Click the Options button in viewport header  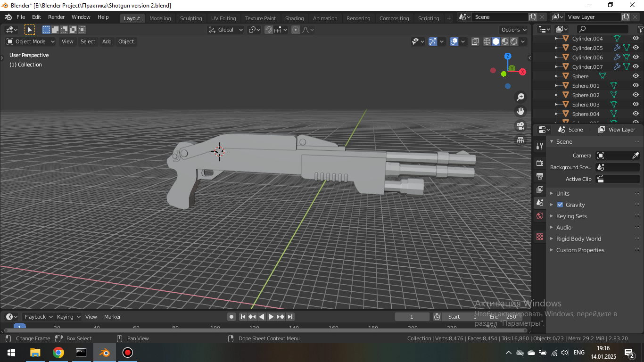click(513, 29)
